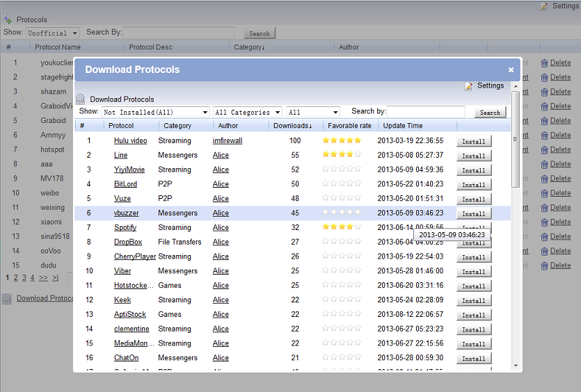
Task: Click star rating for Line protocol
Action: point(342,154)
